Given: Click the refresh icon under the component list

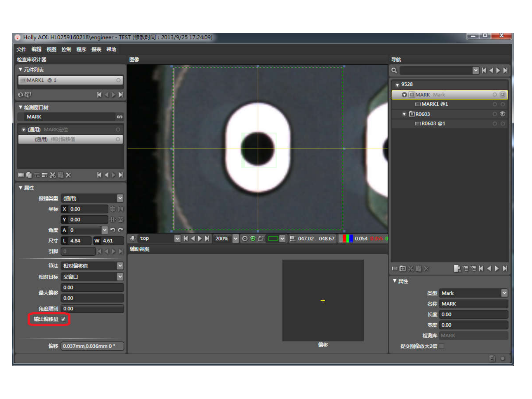Looking at the screenshot, I should (20, 95).
